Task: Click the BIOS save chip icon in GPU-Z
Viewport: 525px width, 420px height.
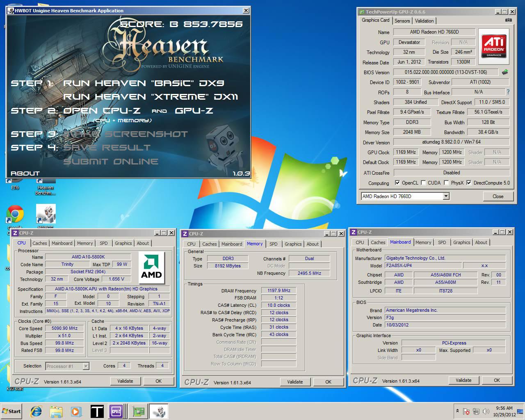Action: 504,72
